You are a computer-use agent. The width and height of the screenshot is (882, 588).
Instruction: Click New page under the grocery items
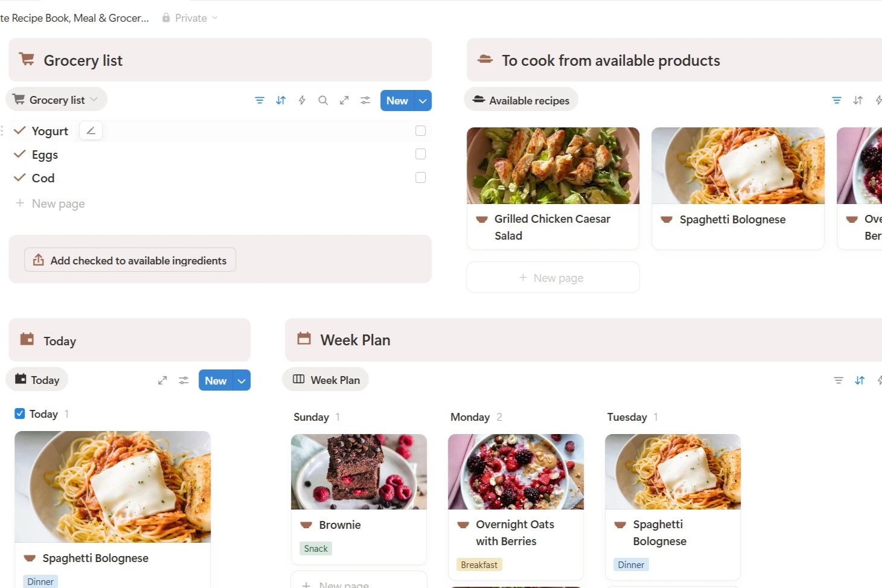[58, 203]
